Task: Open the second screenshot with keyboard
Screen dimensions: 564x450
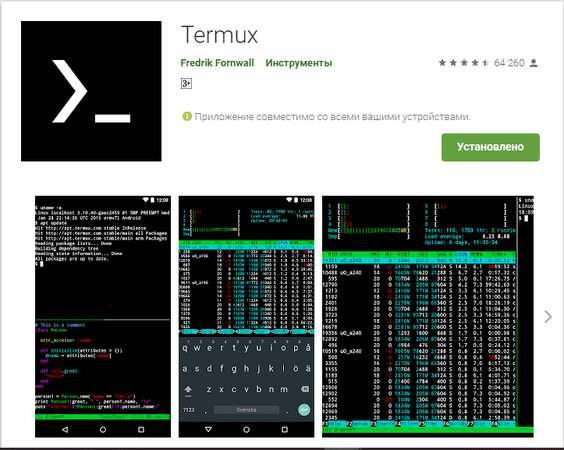Action: (246, 317)
